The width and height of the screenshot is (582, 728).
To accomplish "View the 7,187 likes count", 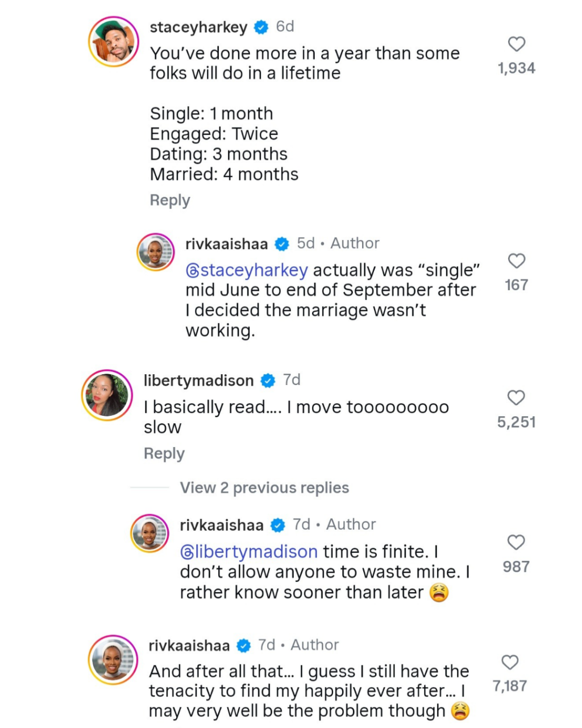I will point(510,686).
